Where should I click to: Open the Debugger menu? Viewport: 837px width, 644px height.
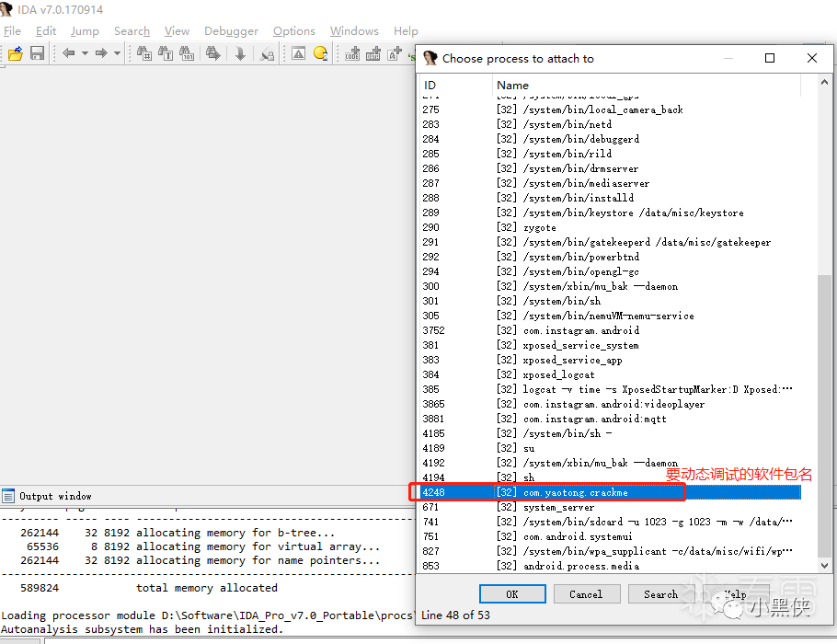click(231, 31)
